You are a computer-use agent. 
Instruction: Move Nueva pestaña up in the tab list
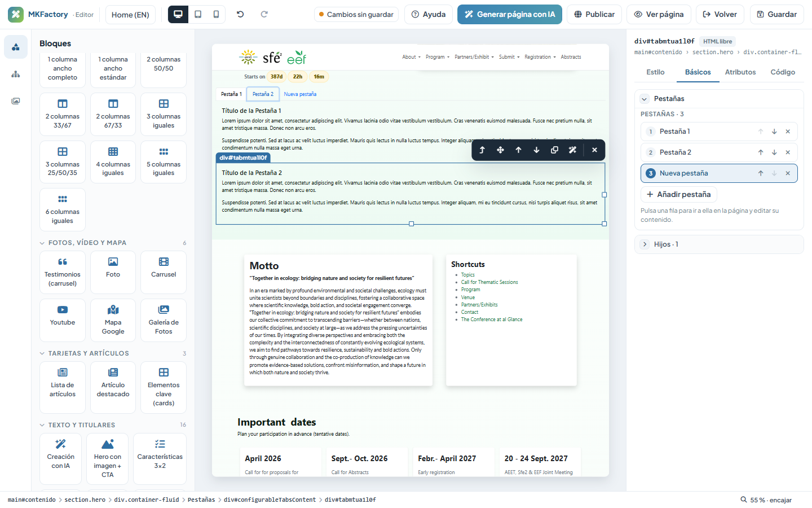click(761, 173)
